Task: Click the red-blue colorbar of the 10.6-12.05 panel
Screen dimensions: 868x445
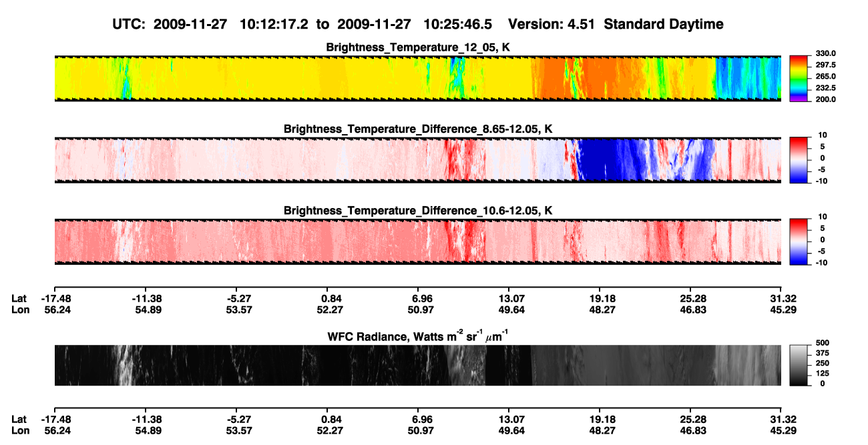Action: click(799, 240)
